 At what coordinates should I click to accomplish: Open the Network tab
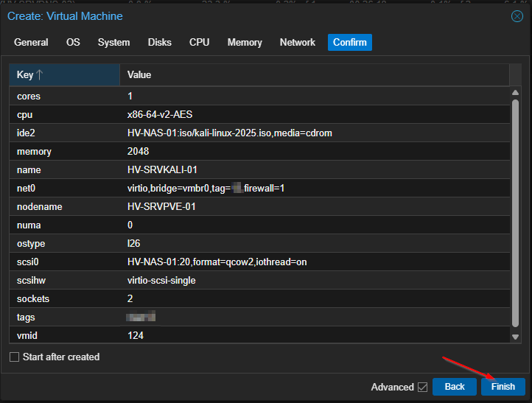coord(297,43)
